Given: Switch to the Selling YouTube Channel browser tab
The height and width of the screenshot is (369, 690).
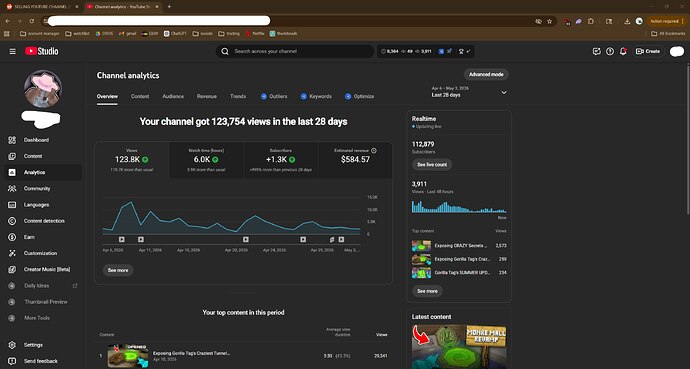Looking at the screenshot, I should [42, 7].
